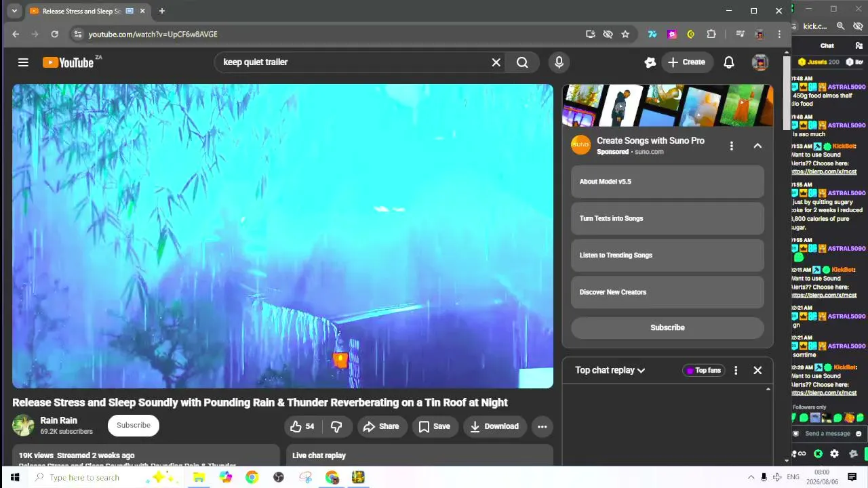Click the Suno ad Subscribe button
The height and width of the screenshot is (488, 868).
[x=667, y=327]
